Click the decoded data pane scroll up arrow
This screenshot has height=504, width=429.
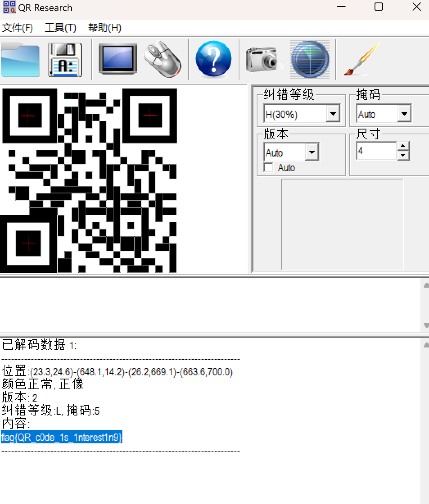click(x=426, y=345)
